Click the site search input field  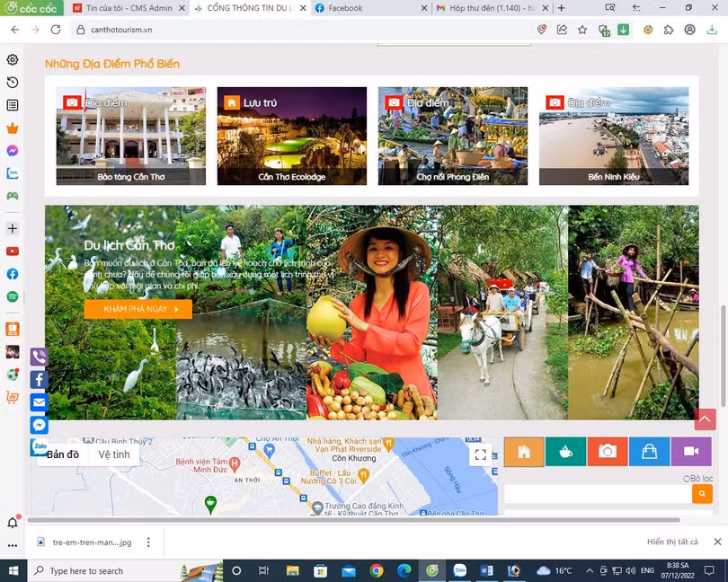click(x=598, y=493)
